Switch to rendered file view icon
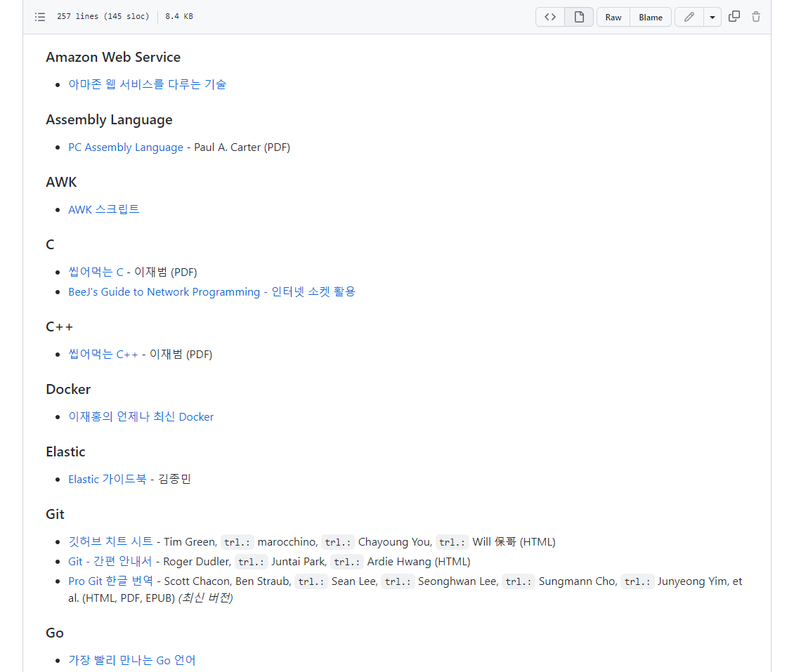Image resolution: width=794 pixels, height=672 pixels. pos(579,17)
